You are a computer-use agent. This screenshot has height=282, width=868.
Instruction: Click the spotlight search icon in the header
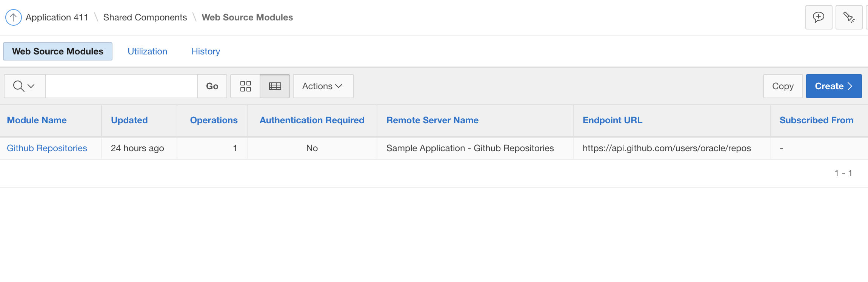pos(849,17)
